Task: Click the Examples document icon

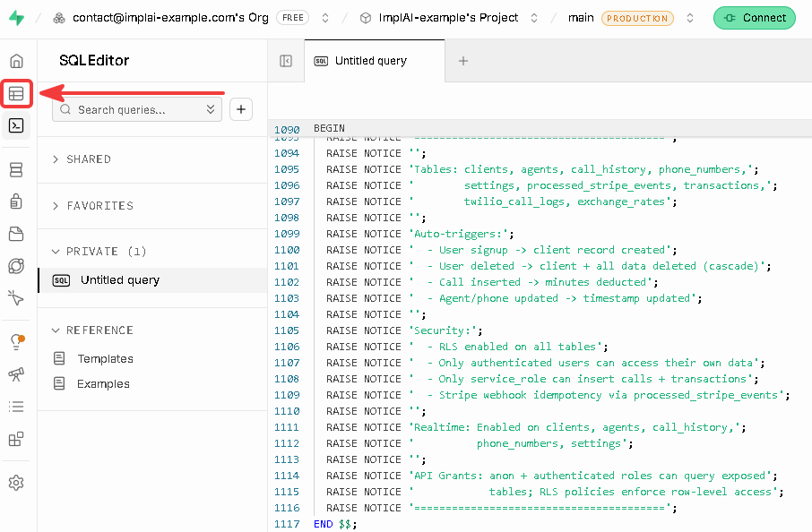Action: [59, 383]
